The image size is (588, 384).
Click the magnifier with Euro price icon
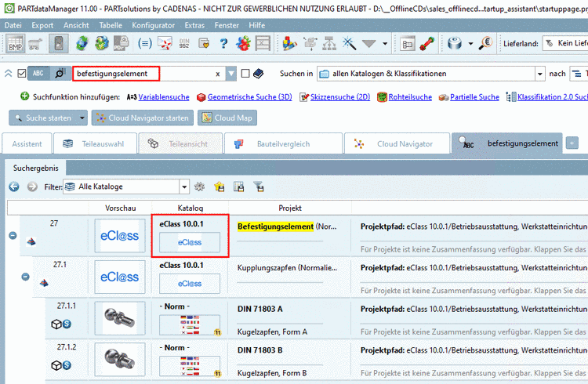pos(485,43)
